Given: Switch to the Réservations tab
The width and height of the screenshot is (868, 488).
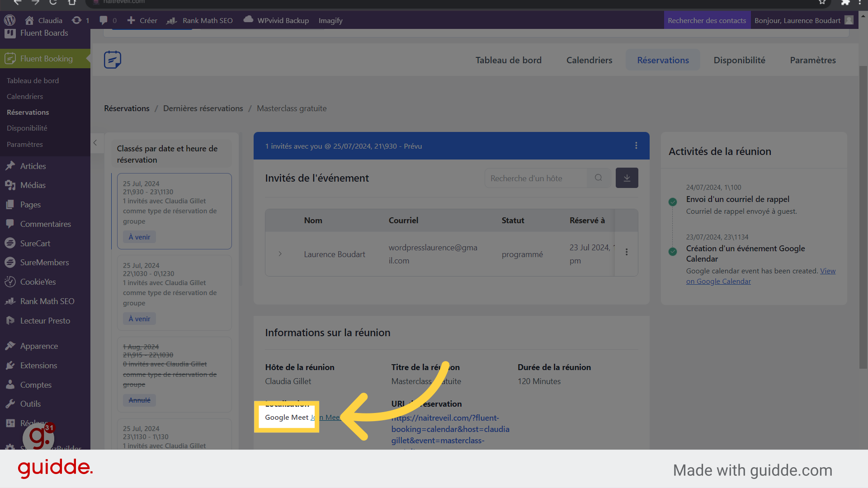Looking at the screenshot, I should [x=663, y=60].
